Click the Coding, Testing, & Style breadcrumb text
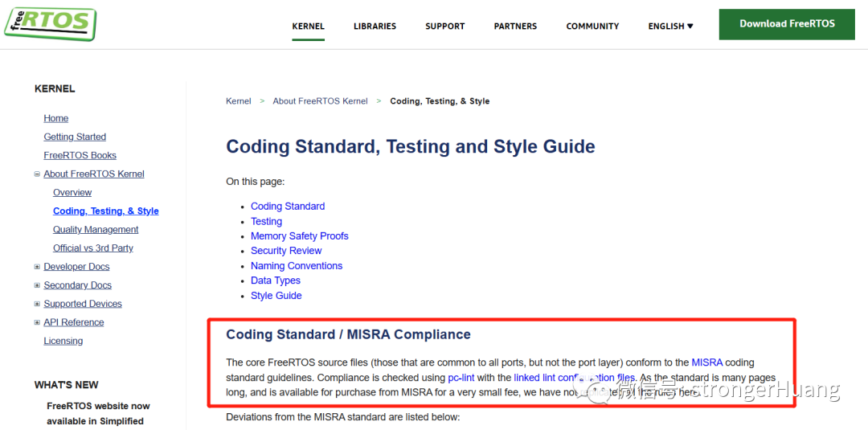Viewport: 868px width, 430px height. 440,101
